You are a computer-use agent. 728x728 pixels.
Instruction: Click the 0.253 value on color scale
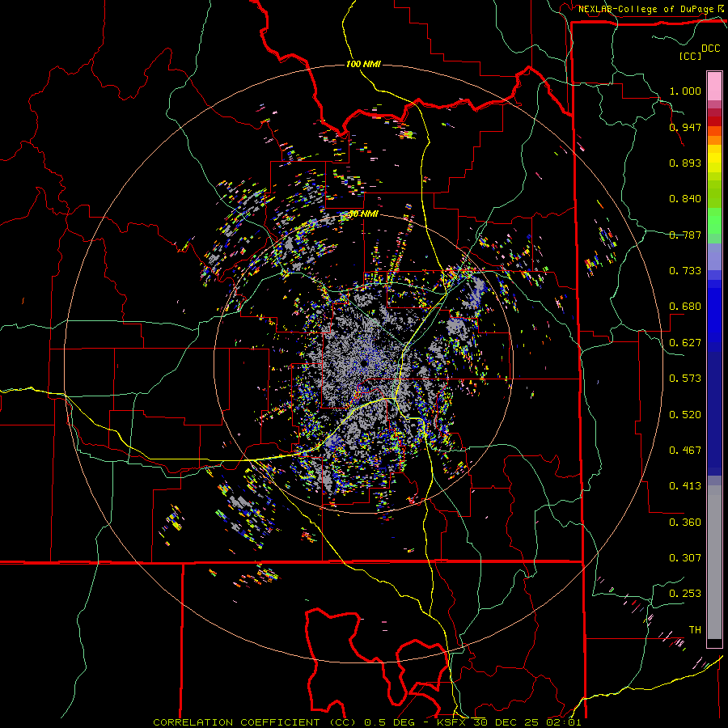tap(685, 594)
